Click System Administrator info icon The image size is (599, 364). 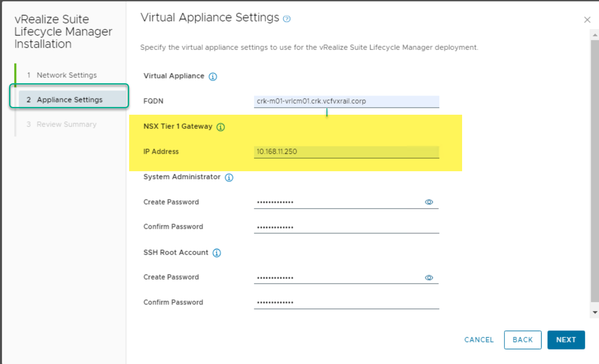point(229,178)
